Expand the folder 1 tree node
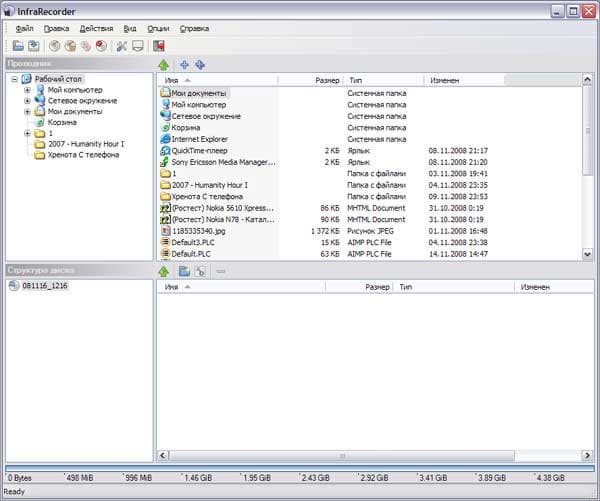 27,133
